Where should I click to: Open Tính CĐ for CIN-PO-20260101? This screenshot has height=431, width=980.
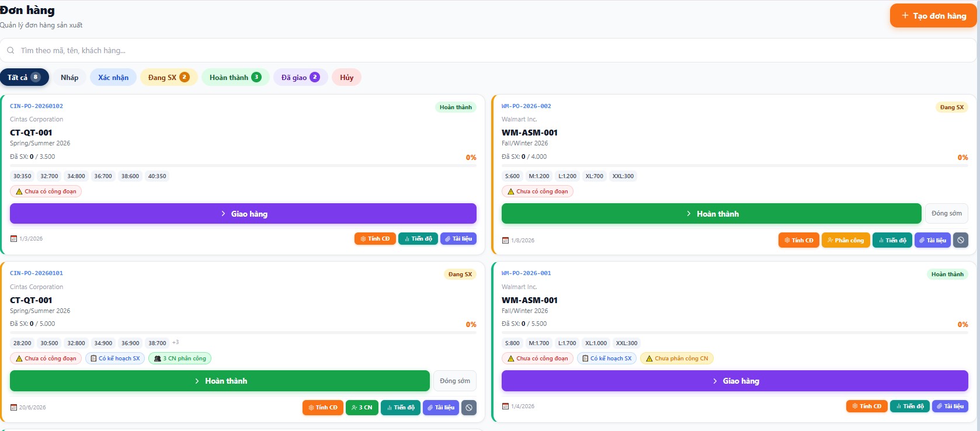(x=323, y=408)
